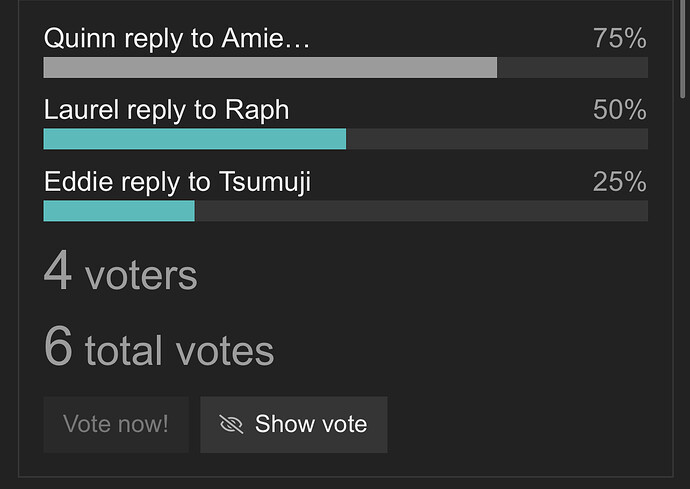The image size is (690, 489).
Task: Click the number 4 beside voters
Action: coord(58,270)
